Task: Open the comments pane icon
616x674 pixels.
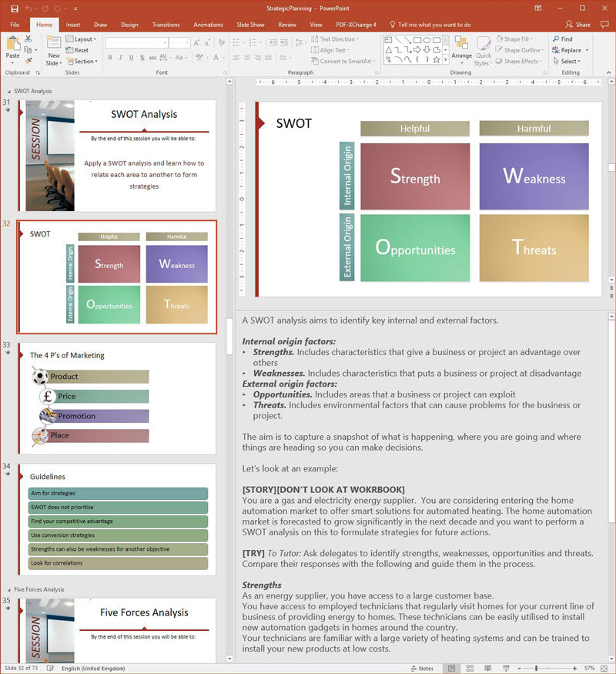Action: click(604, 25)
